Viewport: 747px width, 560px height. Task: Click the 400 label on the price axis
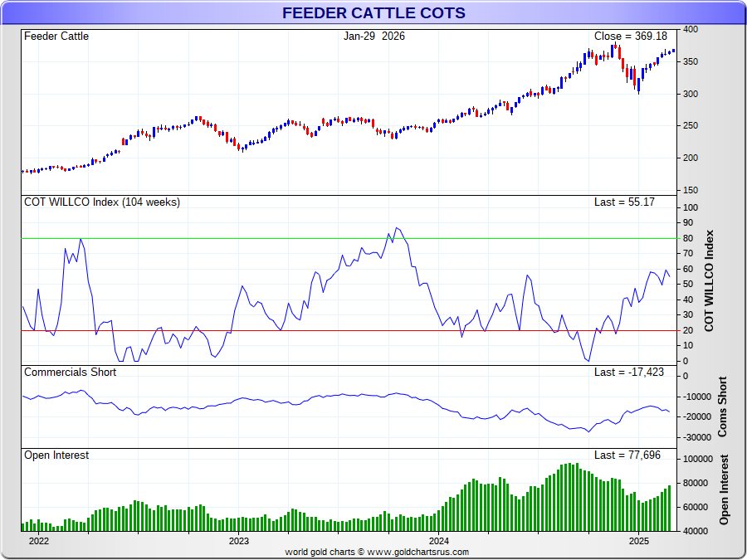click(691, 30)
